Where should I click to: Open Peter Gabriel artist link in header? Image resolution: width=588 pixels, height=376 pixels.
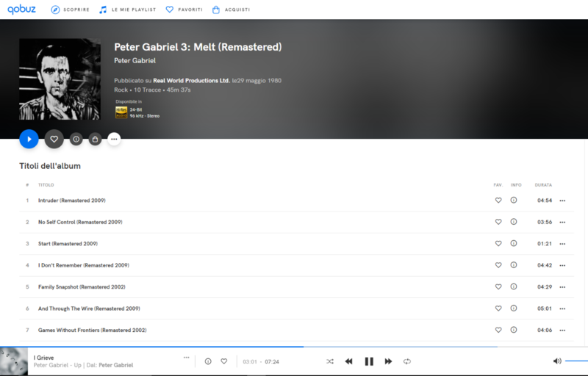coord(135,61)
